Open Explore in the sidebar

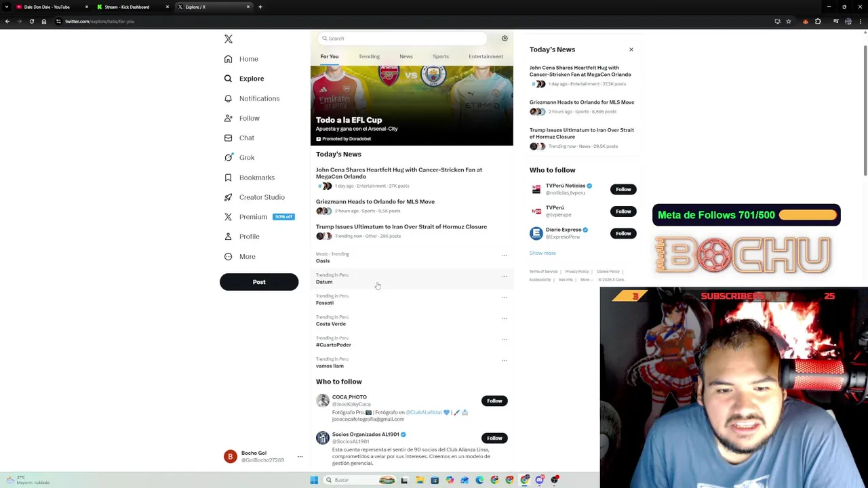coord(244,79)
